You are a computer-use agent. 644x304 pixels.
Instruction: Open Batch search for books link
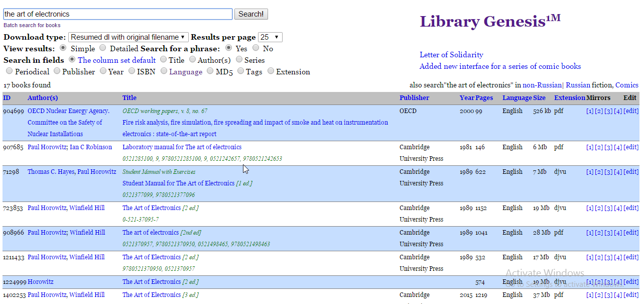pyautogui.click(x=32, y=25)
